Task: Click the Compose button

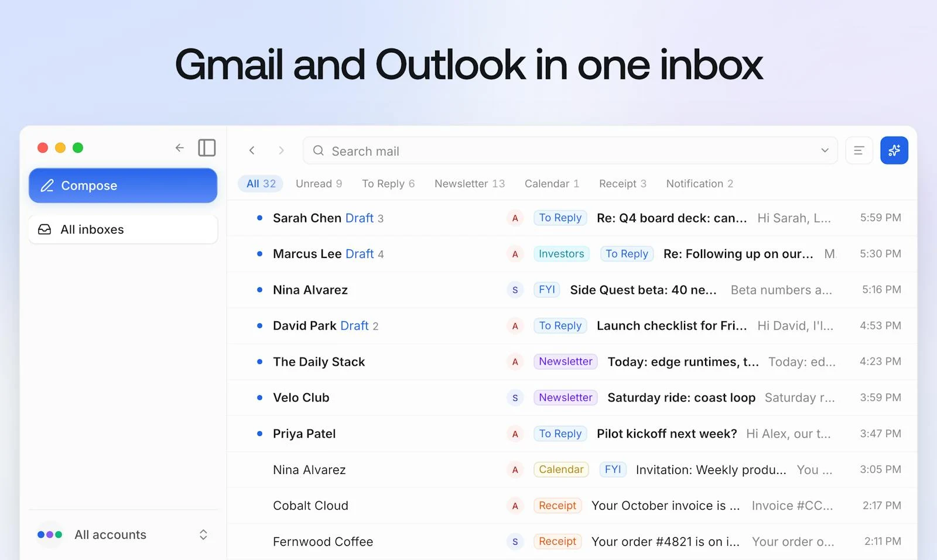Action: (123, 185)
